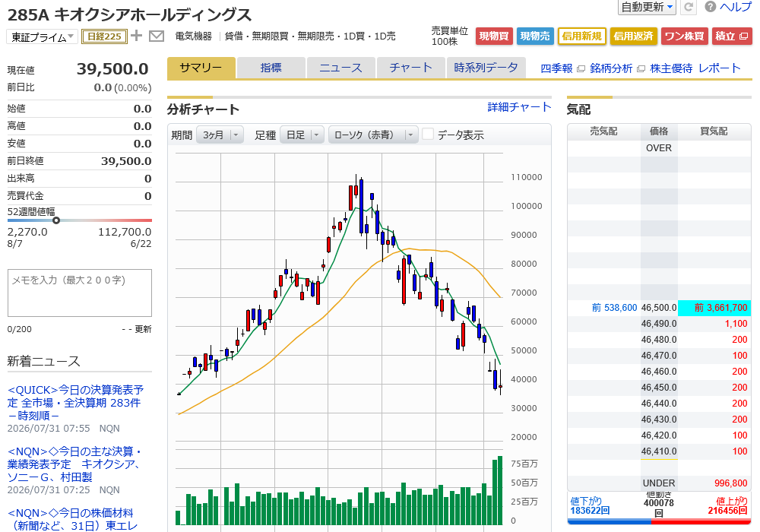Switch to the チャート tab
This screenshot has width=760, height=532.
(410, 68)
